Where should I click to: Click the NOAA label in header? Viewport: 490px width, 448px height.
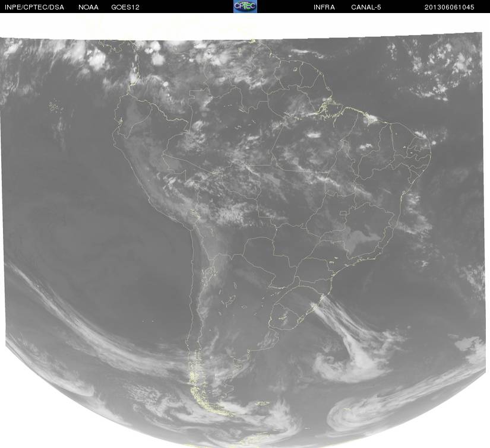point(88,7)
